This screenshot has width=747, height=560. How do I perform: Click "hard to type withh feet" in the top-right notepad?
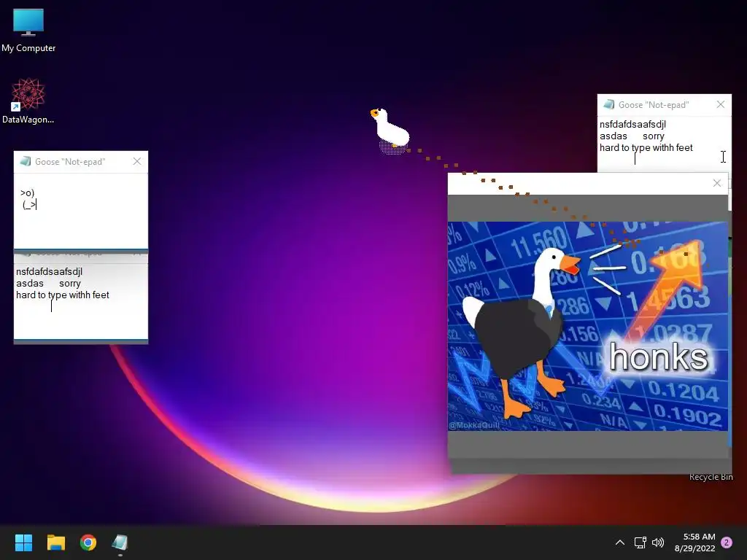(646, 147)
